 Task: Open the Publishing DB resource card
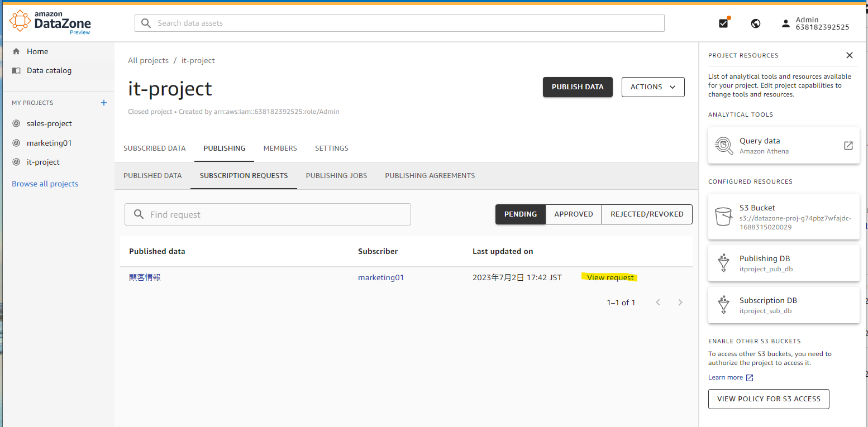point(784,262)
